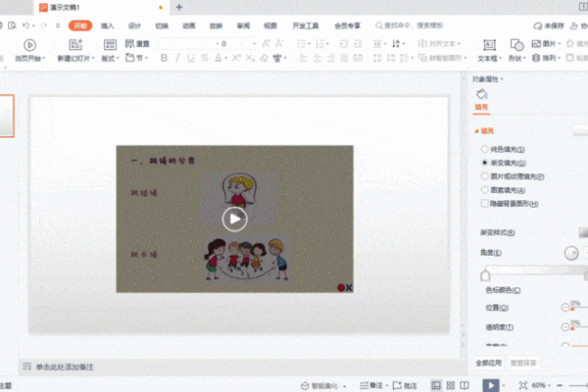Decrease font size with smaller A icon
This screenshot has height=392, width=588.
[279, 44]
